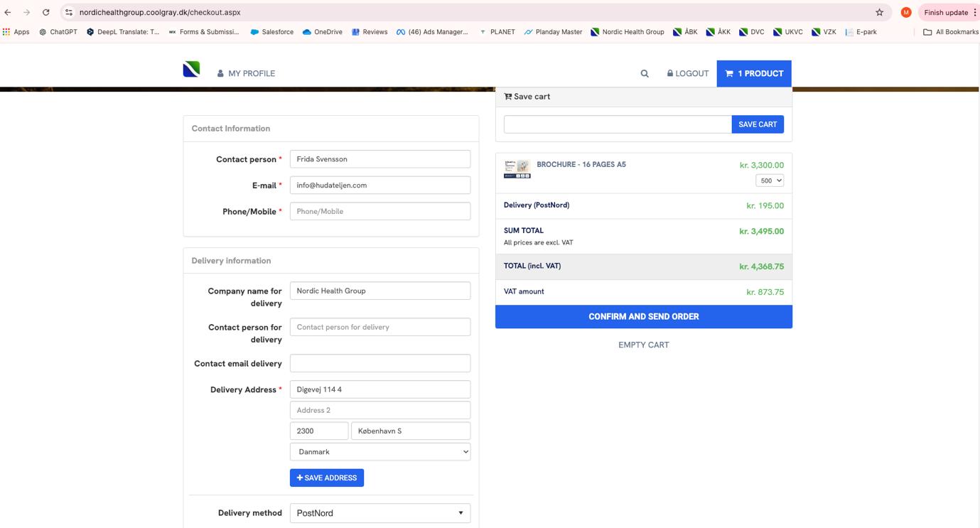Open the E-park bookmark
The image size is (980, 528).
pos(861,32)
